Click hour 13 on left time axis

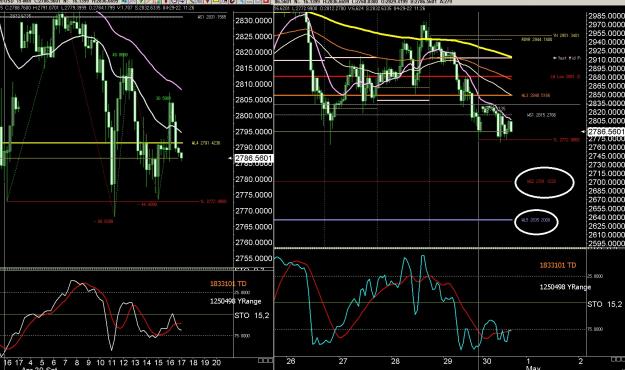tap(135, 362)
